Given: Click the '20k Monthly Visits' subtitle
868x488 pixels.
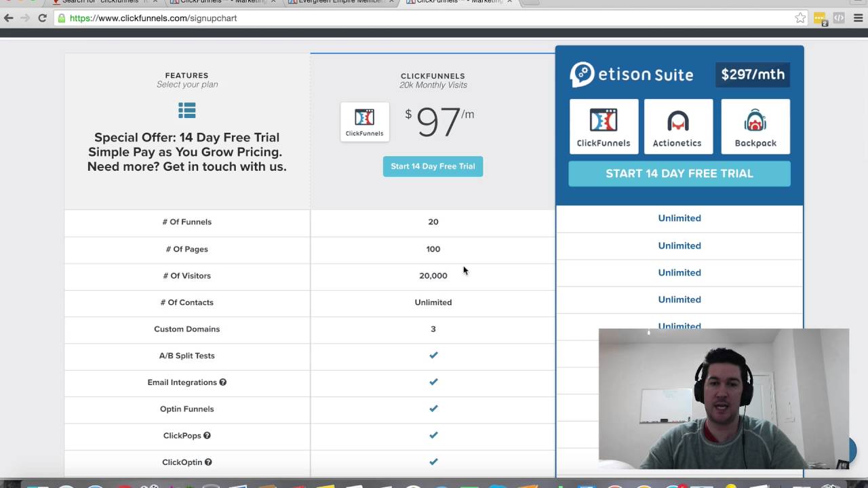Looking at the screenshot, I should pyautogui.click(x=433, y=85).
